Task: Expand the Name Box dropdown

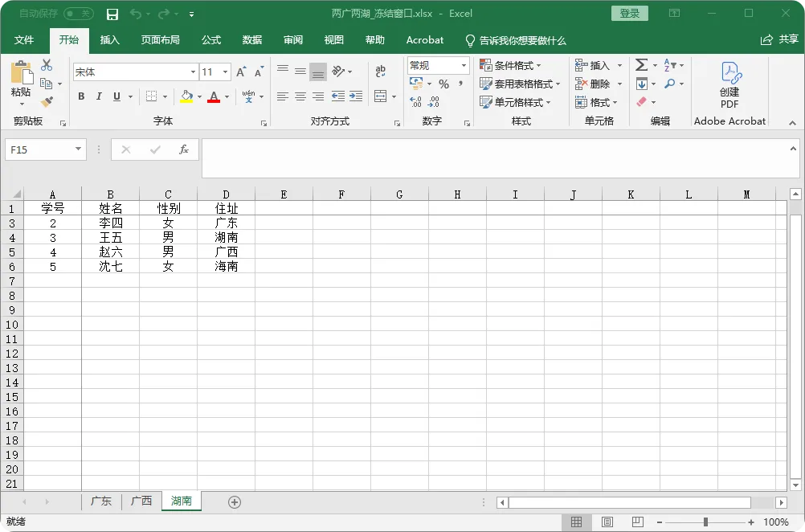Action: click(x=78, y=149)
